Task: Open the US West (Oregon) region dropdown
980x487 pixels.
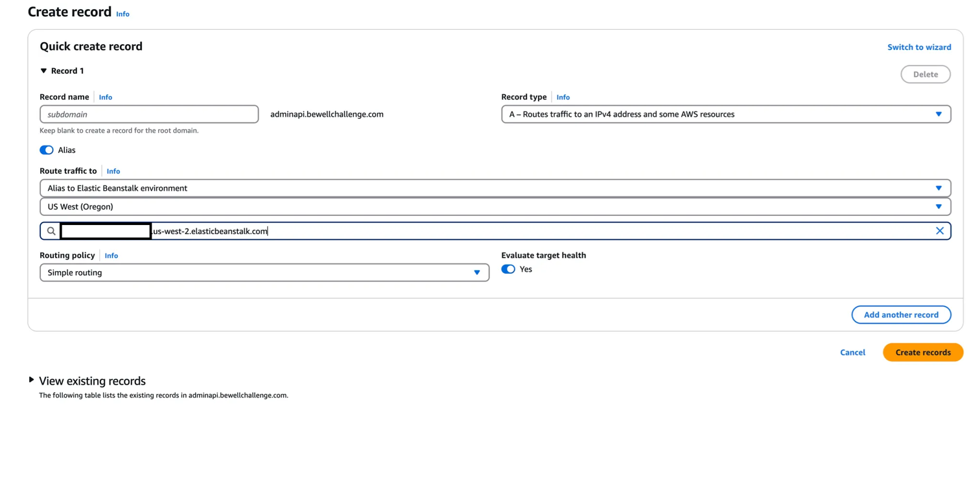Action: pyautogui.click(x=495, y=207)
